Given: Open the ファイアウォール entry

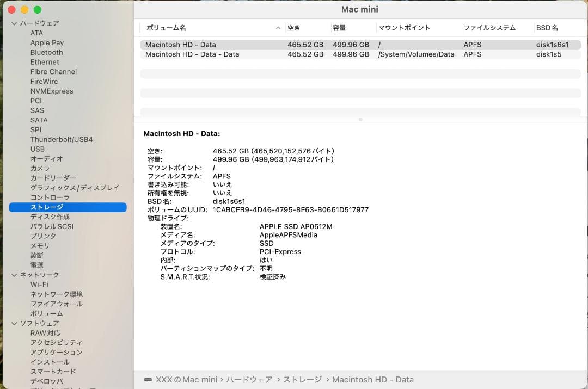Looking at the screenshot, I should tap(57, 304).
